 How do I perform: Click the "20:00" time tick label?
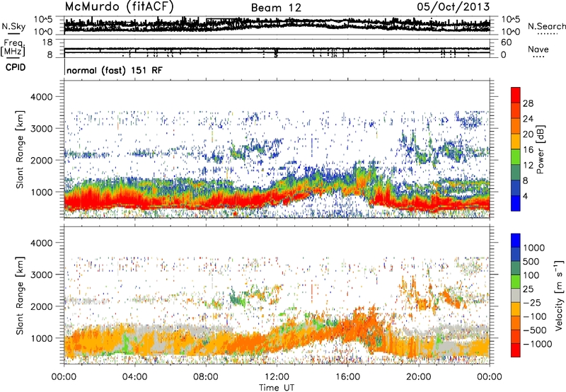point(418,377)
